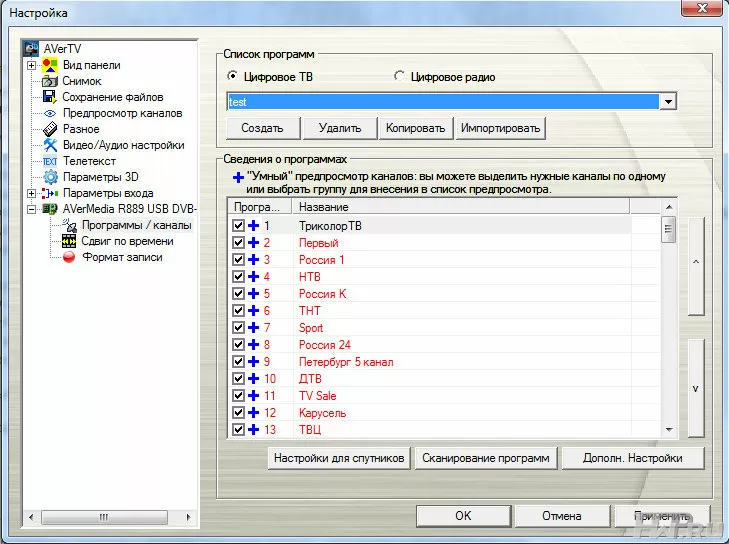
Task: Click the red Формат записи icon
Action: pos(69,257)
